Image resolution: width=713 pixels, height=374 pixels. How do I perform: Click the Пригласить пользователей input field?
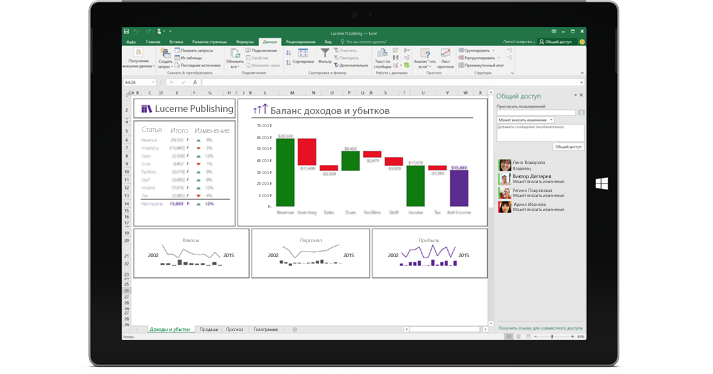537,112
